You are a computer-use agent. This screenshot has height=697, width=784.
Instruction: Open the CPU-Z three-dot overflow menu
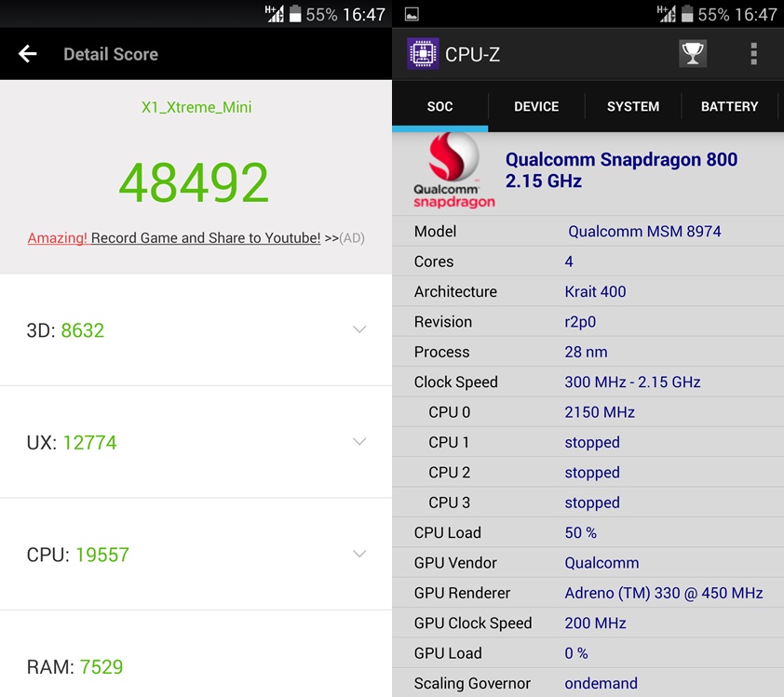[753, 53]
